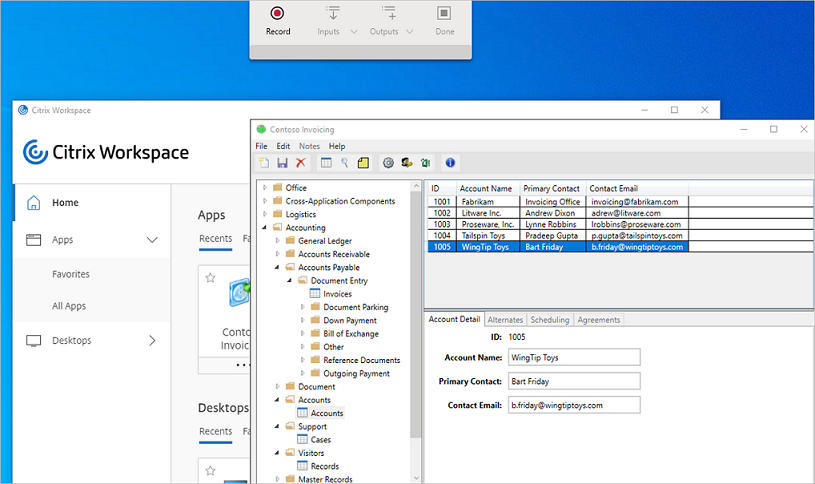Click the Inputs icon in the recorder toolbar
The width and height of the screenshot is (815, 484).
pos(333,14)
